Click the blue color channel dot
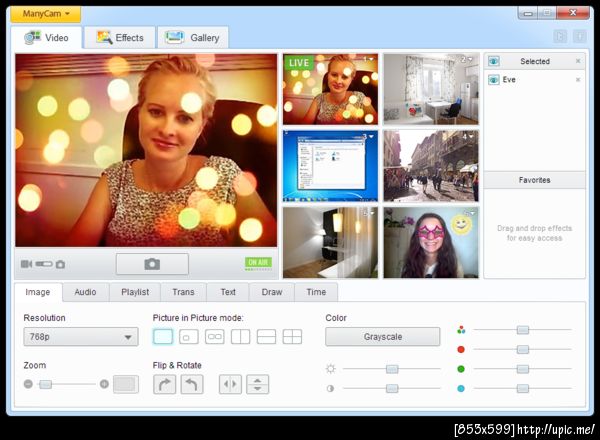This screenshot has height=440, width=600. tap(461, 389)
